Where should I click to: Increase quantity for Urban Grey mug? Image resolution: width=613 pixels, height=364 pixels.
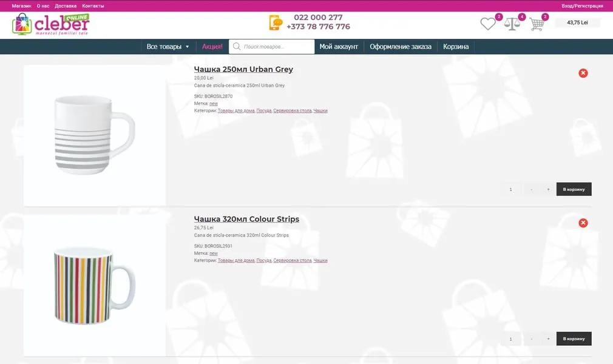[548, 189]
